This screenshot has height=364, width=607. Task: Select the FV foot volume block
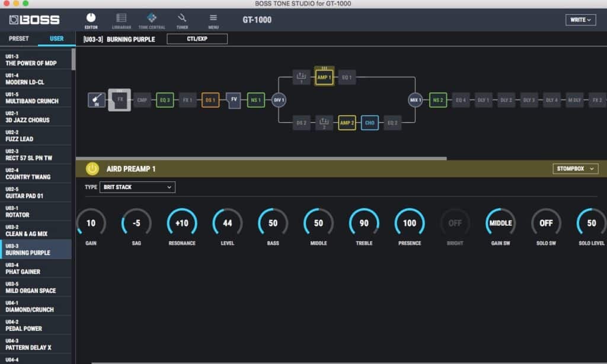(234, 100)
